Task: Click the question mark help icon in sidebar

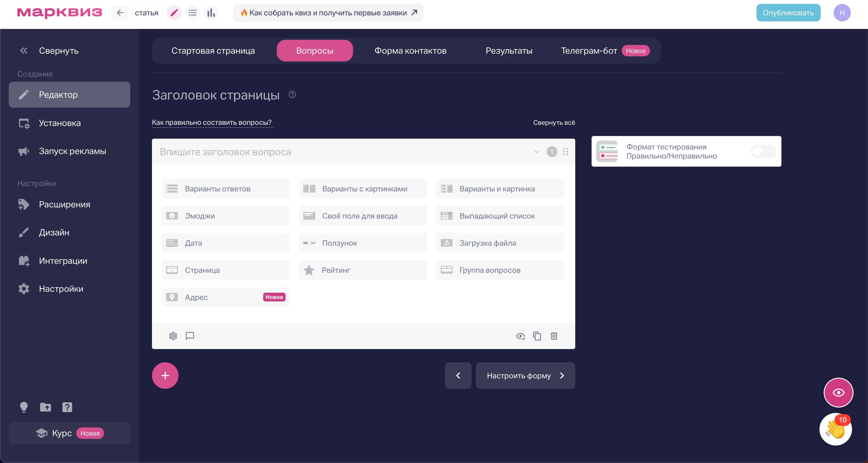Action: click(67, 407)
